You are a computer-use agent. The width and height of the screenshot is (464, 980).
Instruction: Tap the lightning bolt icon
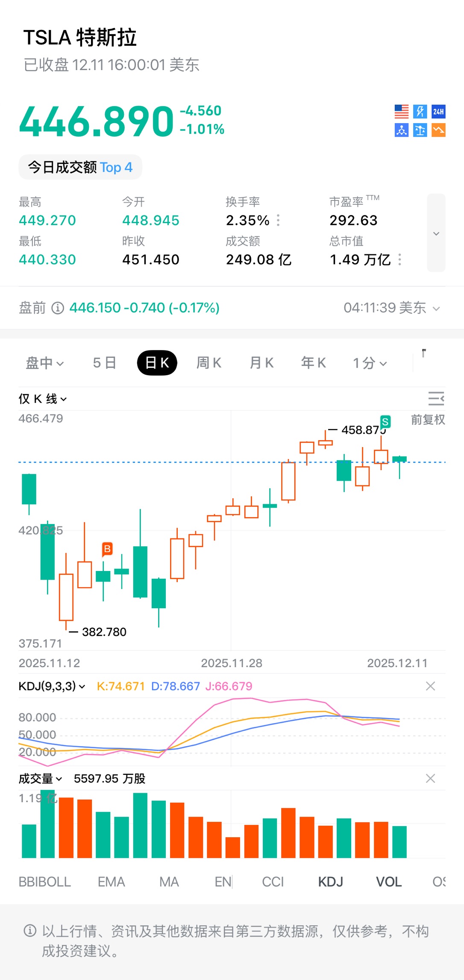pos(420,112)
